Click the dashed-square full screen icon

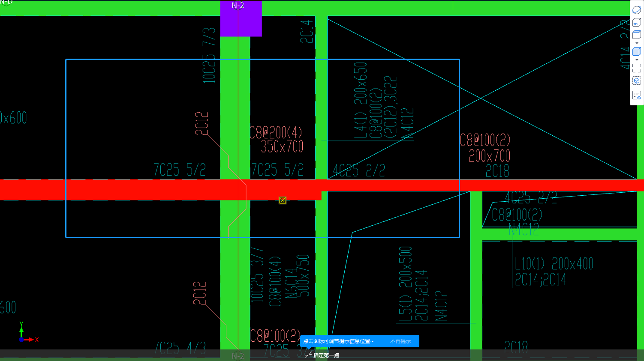pyautogui.click(x=637, y=68)
